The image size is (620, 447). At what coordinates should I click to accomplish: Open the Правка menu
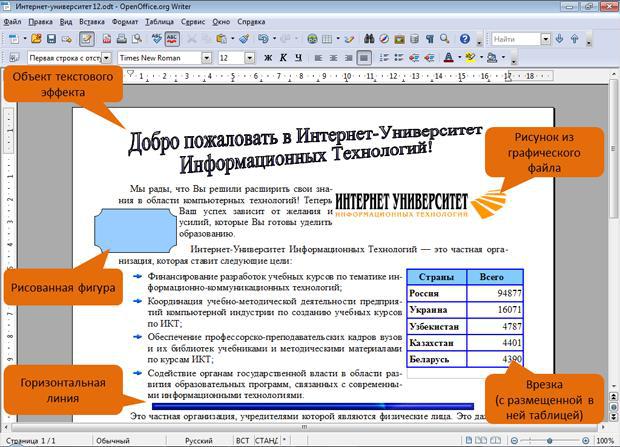pos(40,22)
